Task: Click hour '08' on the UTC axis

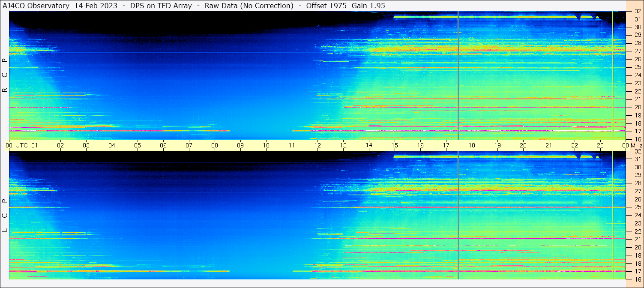Action: [215, 145]
